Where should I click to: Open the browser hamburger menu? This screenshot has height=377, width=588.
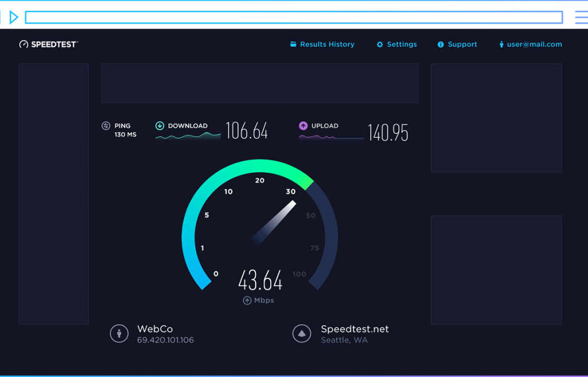pos(581,17)
